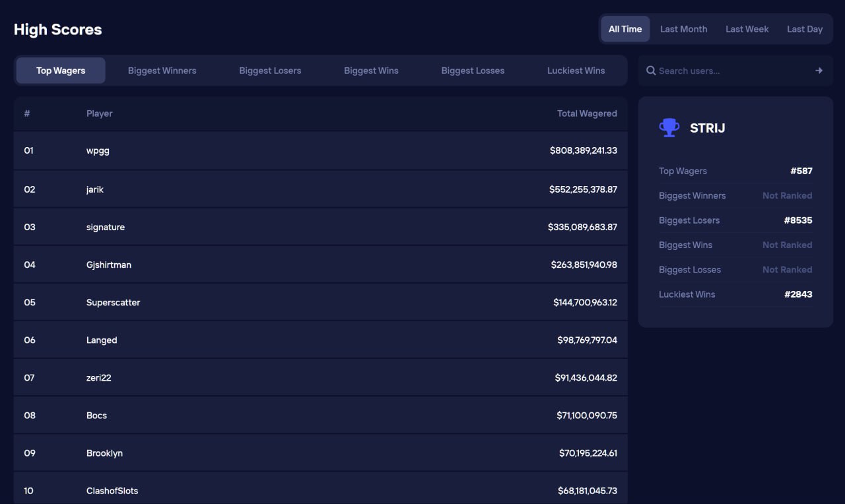Filter scores by Last Week

[747, 29]
